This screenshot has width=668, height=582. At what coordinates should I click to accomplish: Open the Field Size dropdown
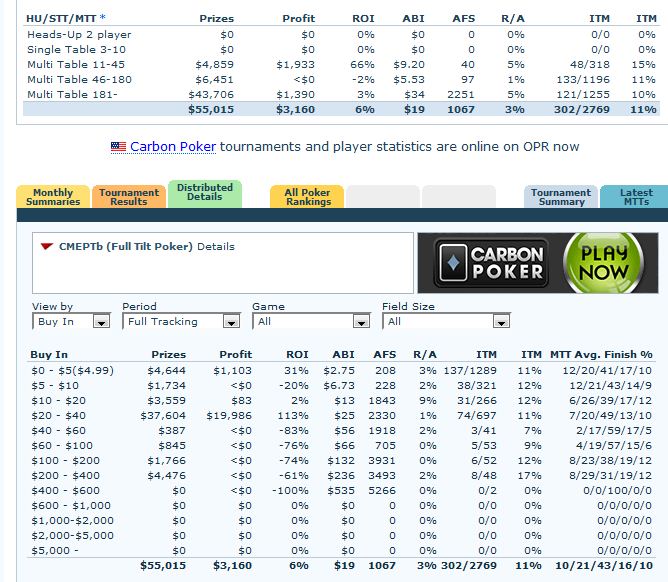click(x=446, y=321)
